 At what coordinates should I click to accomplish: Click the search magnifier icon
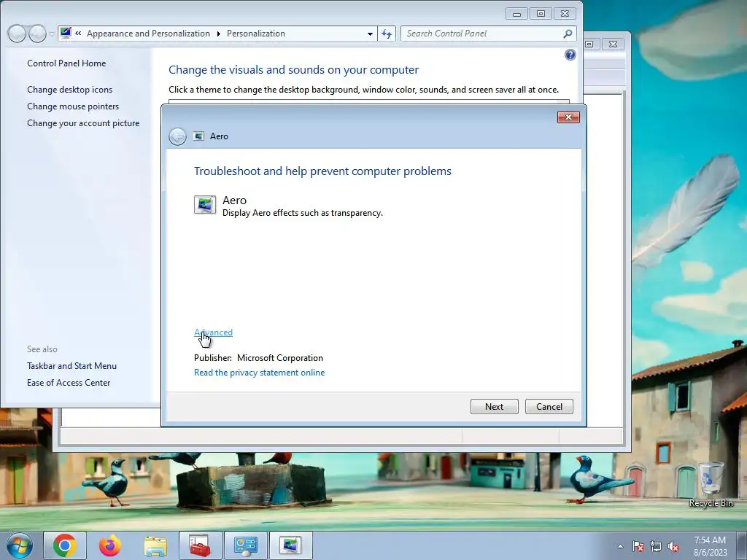pos(568,34)
